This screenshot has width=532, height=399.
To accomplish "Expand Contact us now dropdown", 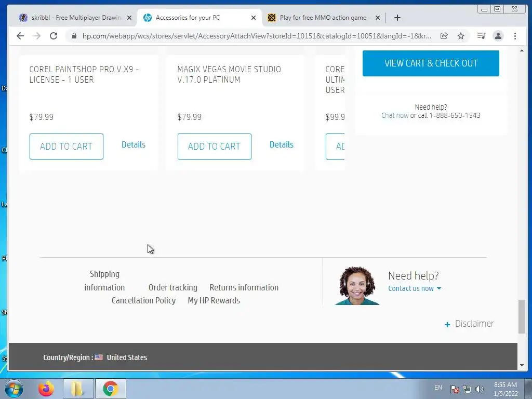I will pos(414,288).
